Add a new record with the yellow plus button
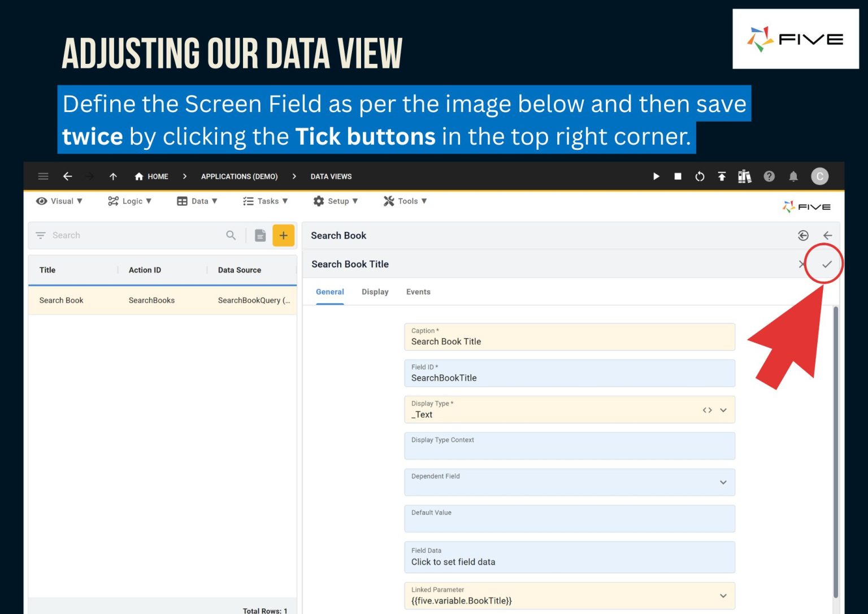The width and height of the screenshot is (868, 614). [x=284, y=235]
